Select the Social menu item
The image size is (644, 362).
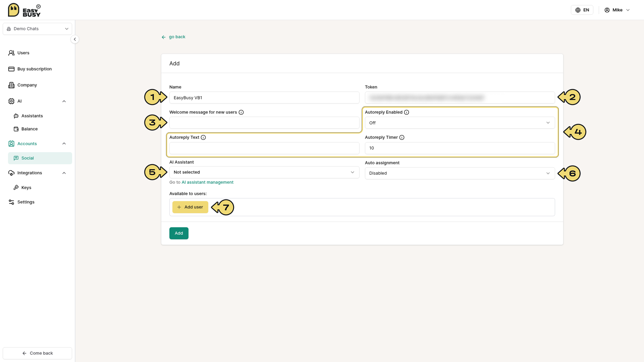coord(40,158)
